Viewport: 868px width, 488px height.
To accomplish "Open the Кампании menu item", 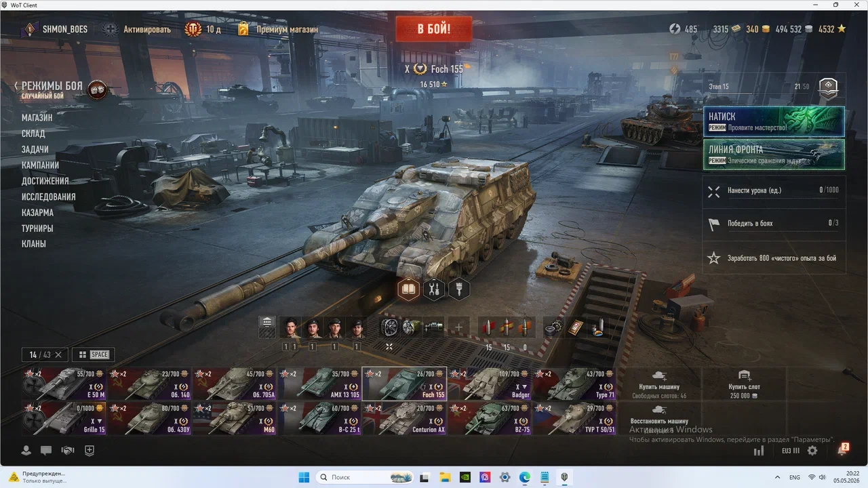I will [x=40, y=165].
